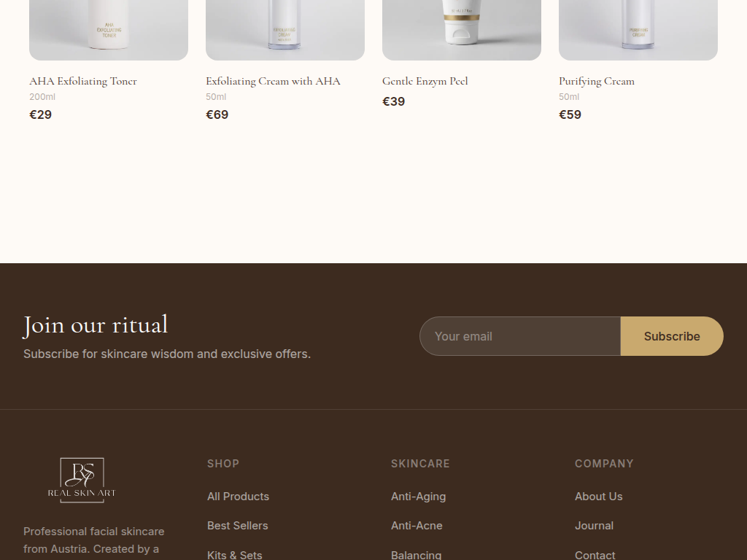This screenshot has height=560, width=747.
Task: Go to All Products in footer
Action: pos(239,496)
